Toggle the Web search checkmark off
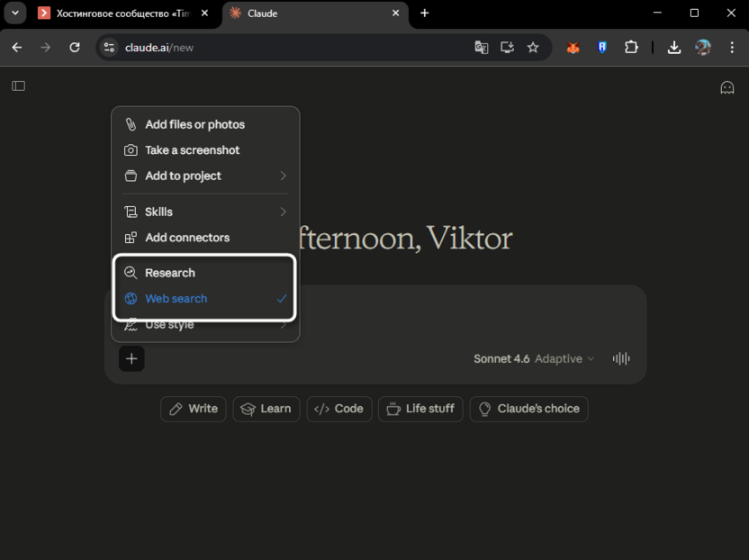 point(282,299)
